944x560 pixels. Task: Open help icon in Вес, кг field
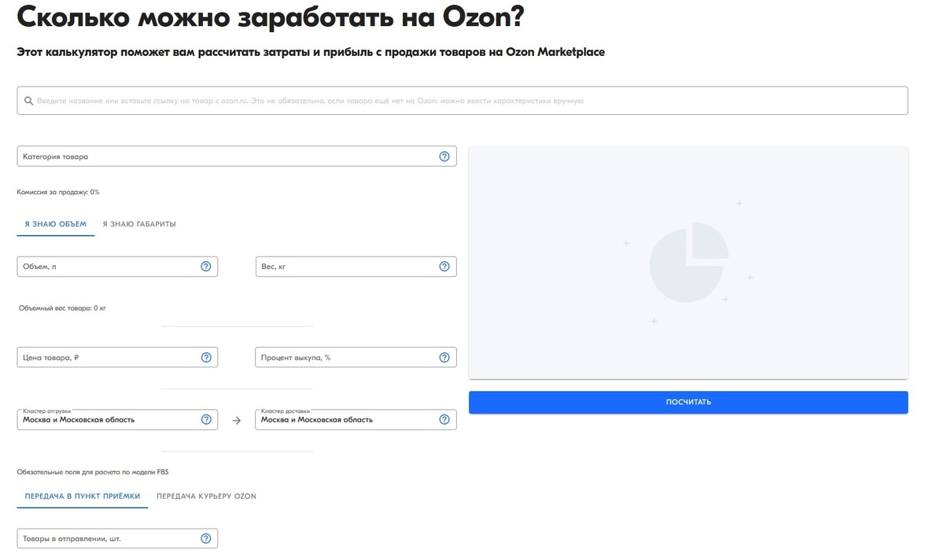tap(444, 267)
